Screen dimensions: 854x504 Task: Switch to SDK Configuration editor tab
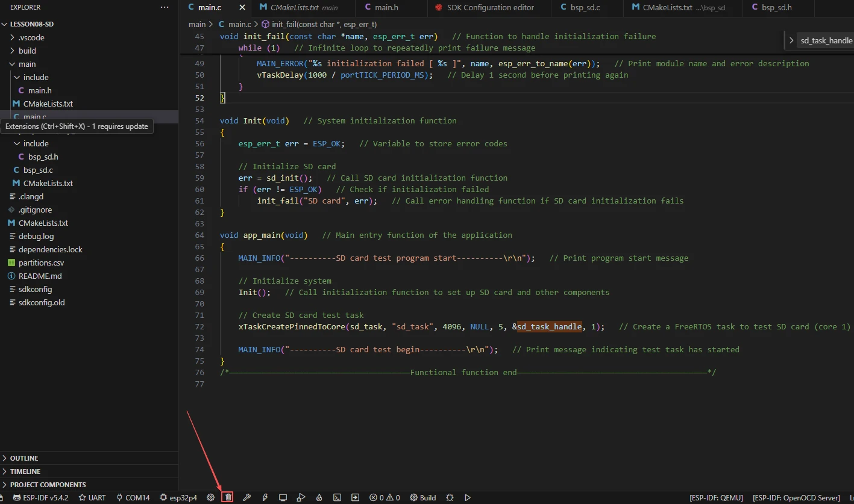pyautogui.click(x=490, y=7)
